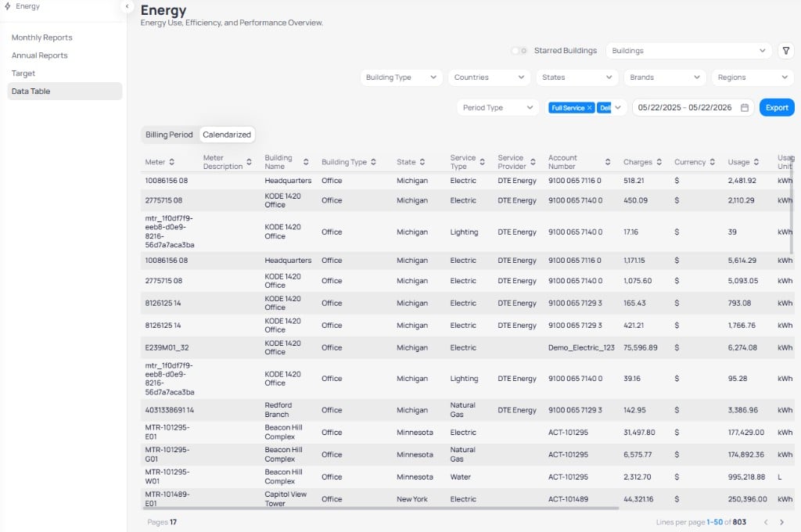Click the New York state cell

(x=411, y=499)
